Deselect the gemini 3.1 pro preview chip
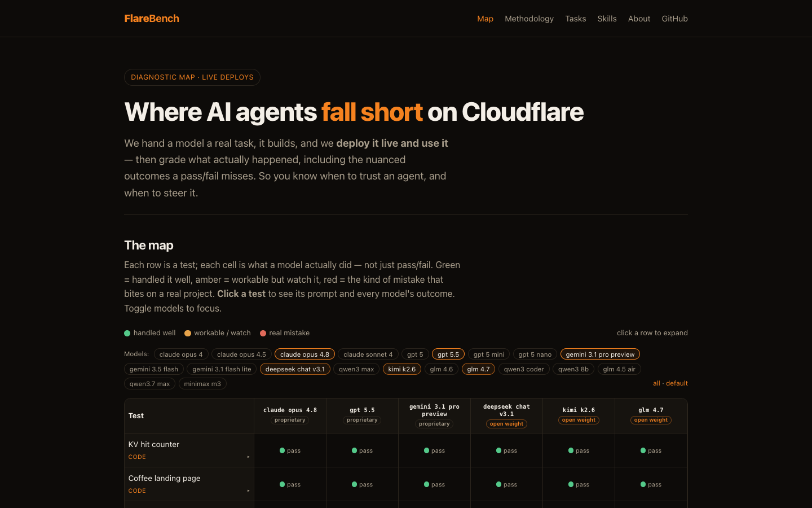The width and height of the screenshot is (812, 508). [600, 354]
